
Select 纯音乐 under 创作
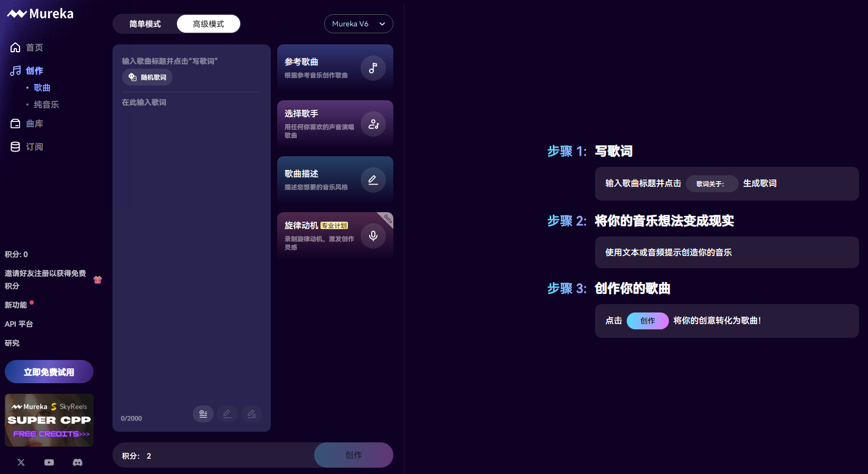click(46, 105)
